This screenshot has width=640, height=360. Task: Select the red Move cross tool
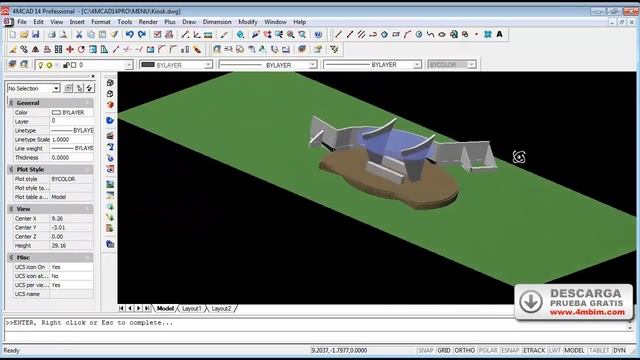click(x=70, y=49)
